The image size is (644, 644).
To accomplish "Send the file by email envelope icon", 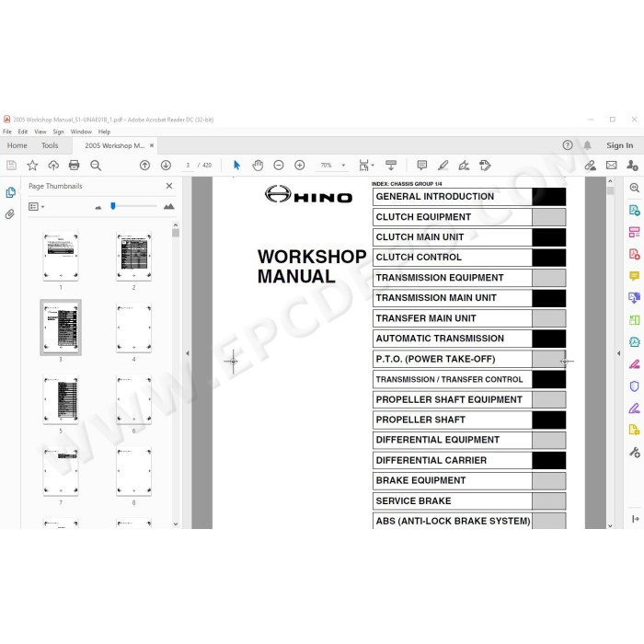I will 612,166.
